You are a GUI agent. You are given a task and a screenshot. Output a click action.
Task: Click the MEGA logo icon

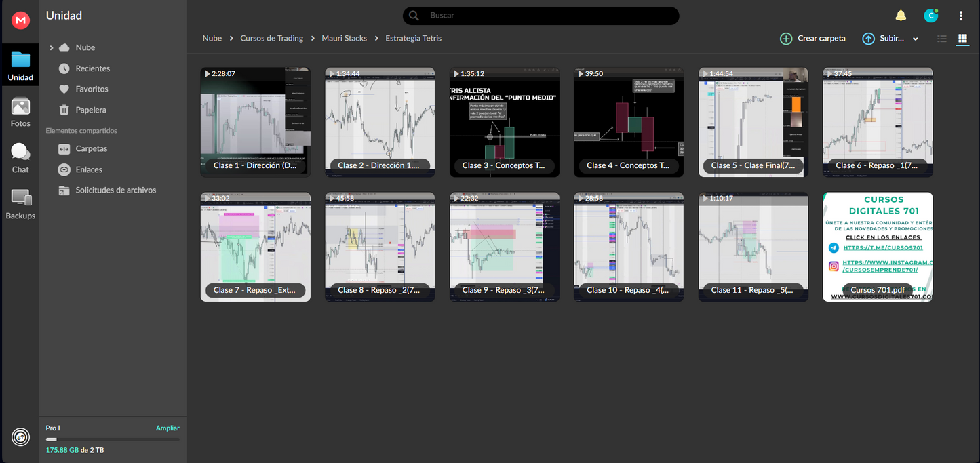coord(20,21)
